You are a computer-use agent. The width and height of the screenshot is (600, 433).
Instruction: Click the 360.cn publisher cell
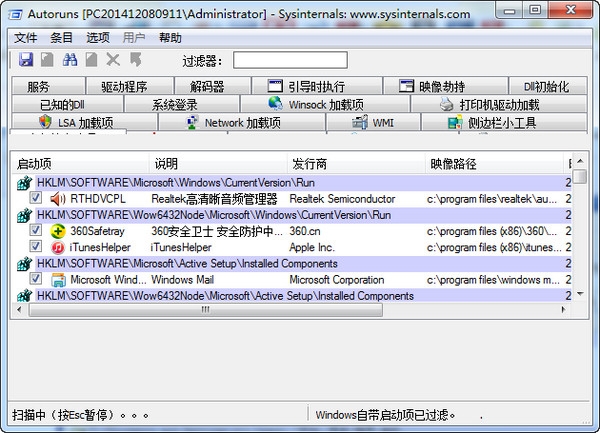coord(305,231)
